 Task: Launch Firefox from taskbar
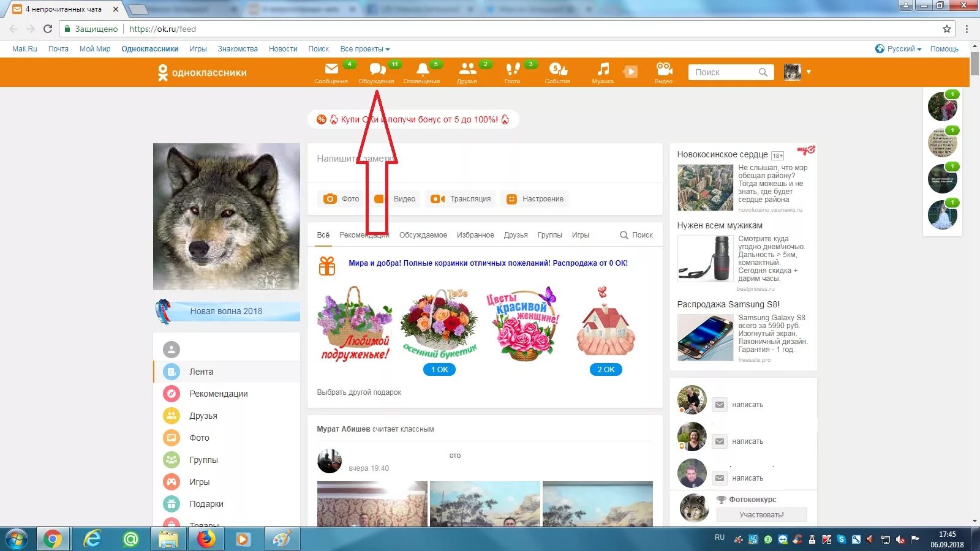(206, 539)
